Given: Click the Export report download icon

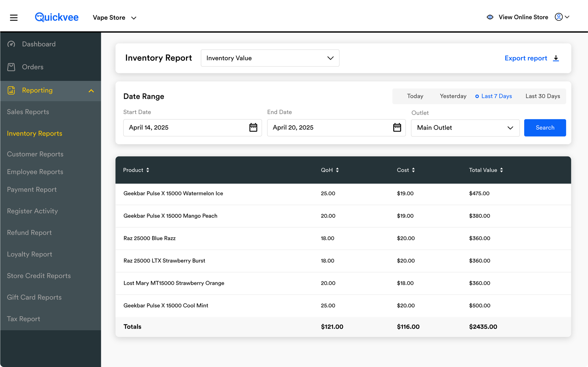Looking at the screenshot, I should 556,58.
